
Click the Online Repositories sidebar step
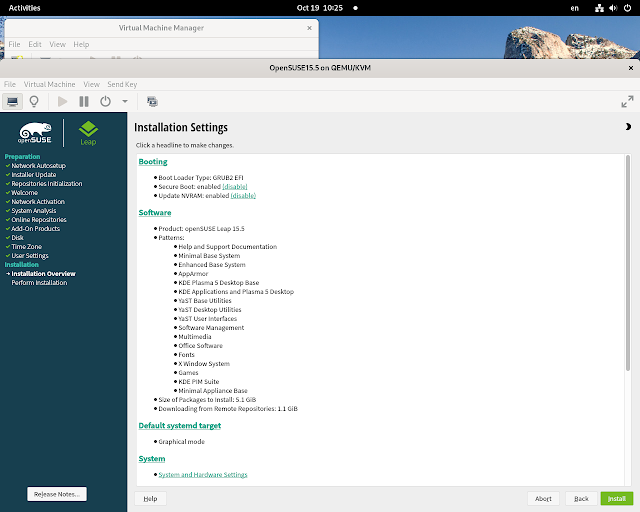pos(39,220)
